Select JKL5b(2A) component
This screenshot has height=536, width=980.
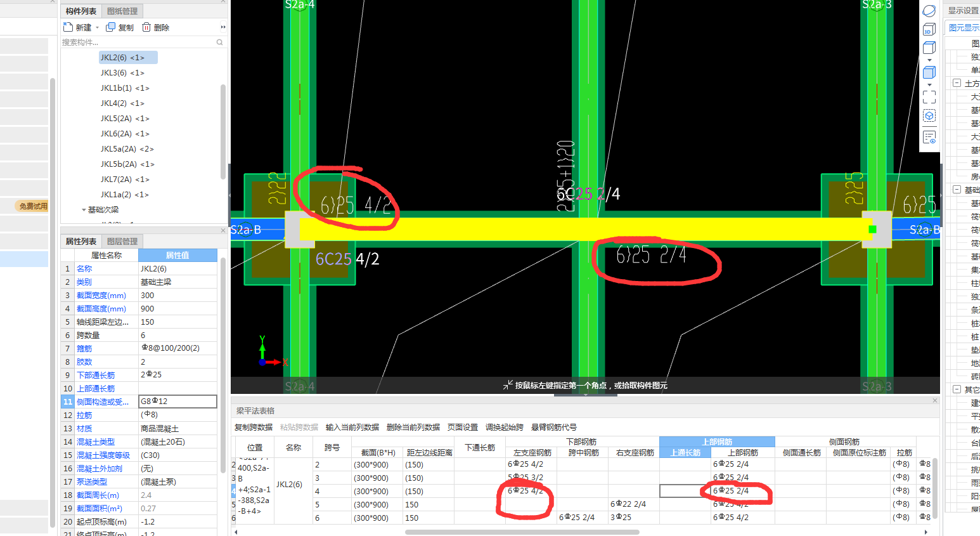[x=127, y=164]
